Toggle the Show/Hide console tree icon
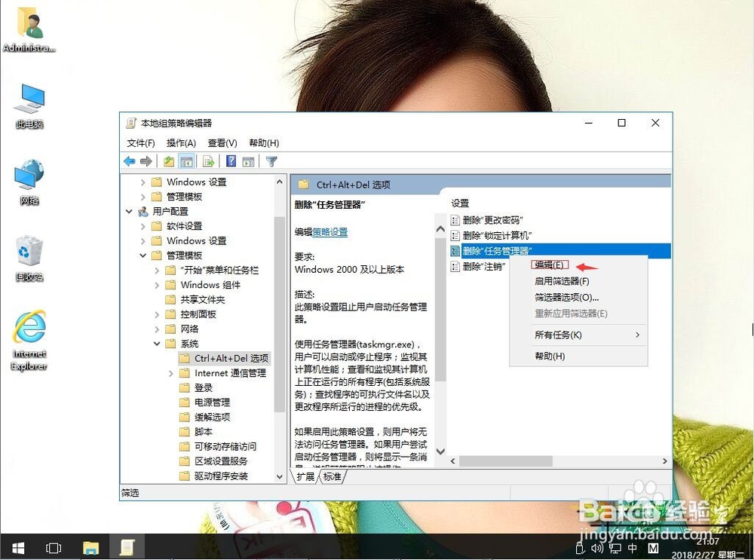754x560 pixels. pyautogui.click(x=186, y=161)
